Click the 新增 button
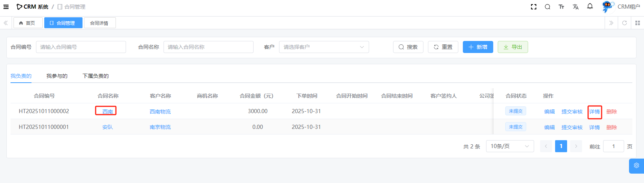Viewport: 644px width, 183px height. point(478,47)
